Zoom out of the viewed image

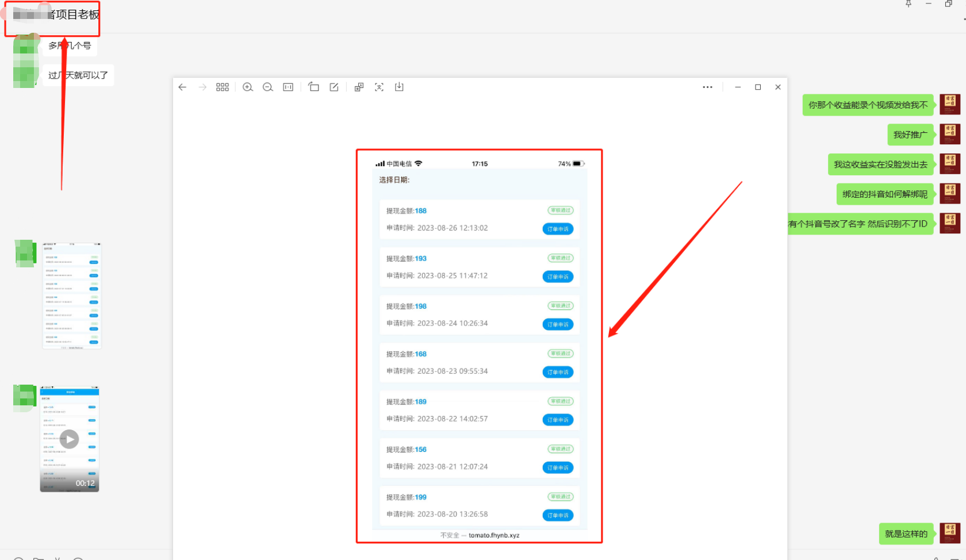268,87
